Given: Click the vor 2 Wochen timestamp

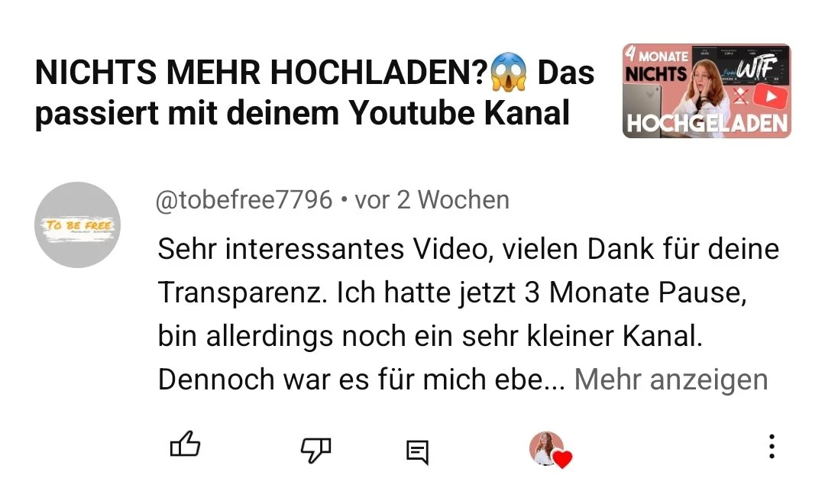Looking at the screenshot, I should tap(432, 200).
